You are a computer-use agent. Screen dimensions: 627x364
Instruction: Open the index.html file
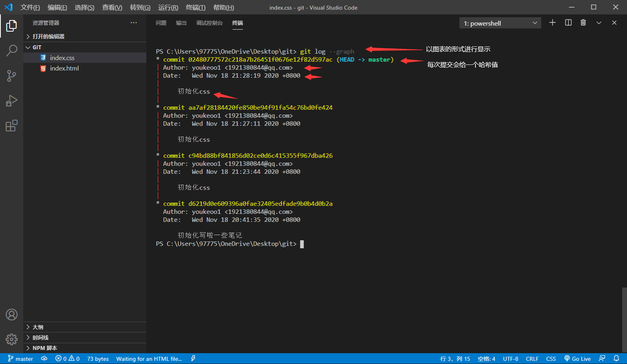[85, 68]
